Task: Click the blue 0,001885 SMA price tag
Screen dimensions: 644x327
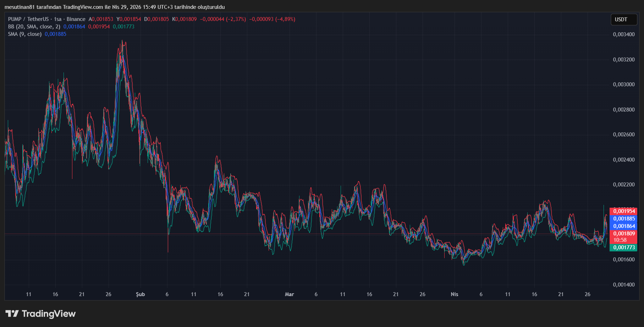Action: tap(624, 219)
